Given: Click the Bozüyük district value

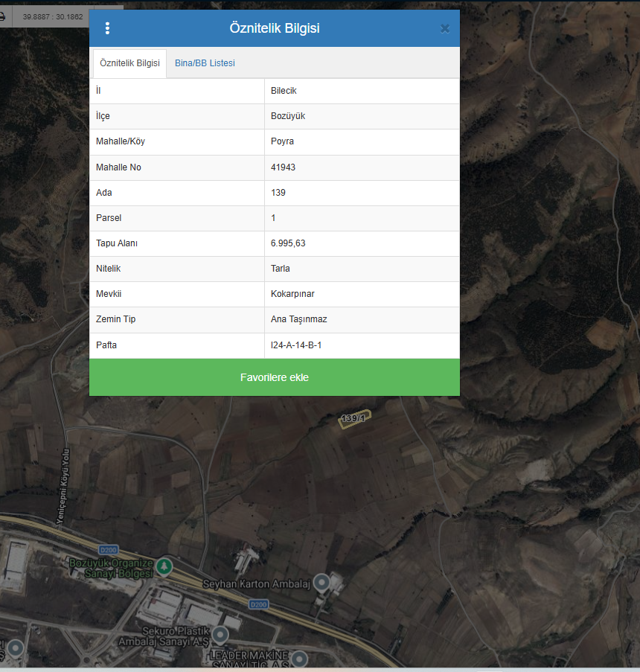Looking at the screenshot, I should point(362,116).
